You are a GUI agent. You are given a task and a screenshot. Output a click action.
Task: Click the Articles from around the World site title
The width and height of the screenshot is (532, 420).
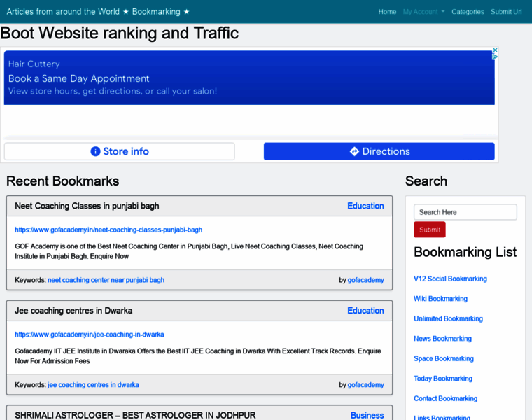(98, 11)
